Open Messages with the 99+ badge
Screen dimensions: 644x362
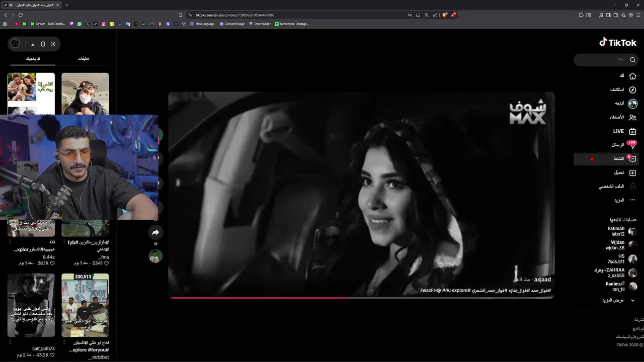(632, 145)
